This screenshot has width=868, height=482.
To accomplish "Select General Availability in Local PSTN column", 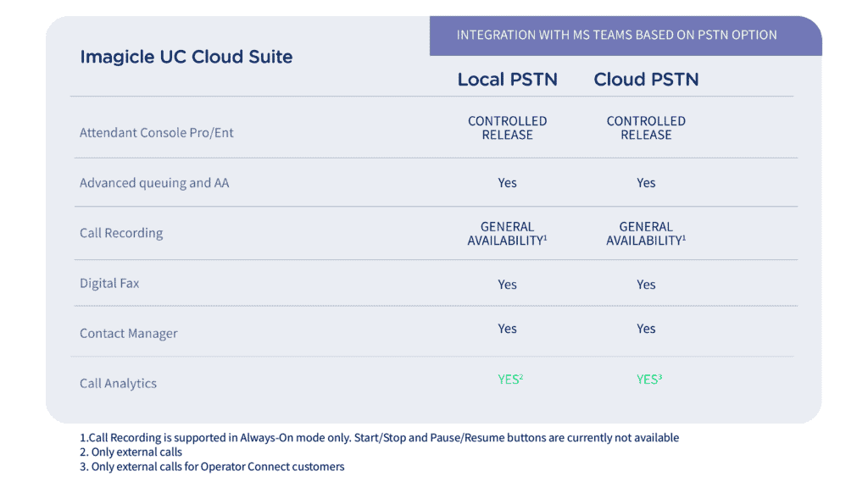I will 507,234.
